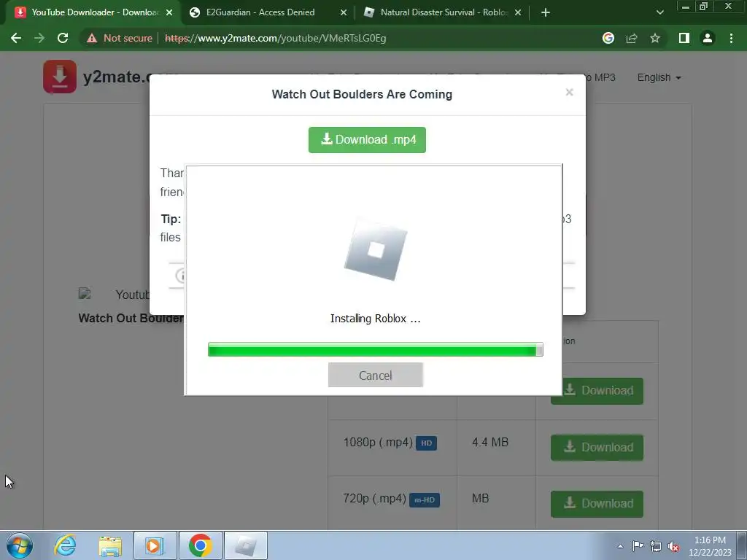This screenshot has height=560, width=747.
Task: Open the Google icon in address bar
Action: [608, 38]
